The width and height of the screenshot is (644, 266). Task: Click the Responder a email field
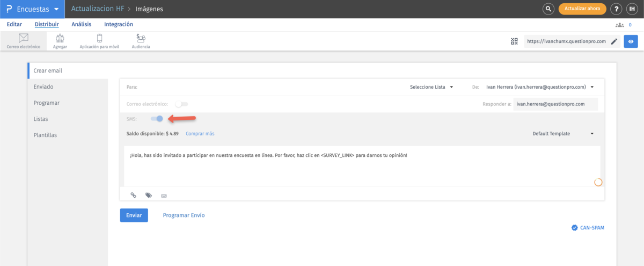(555, 104)
